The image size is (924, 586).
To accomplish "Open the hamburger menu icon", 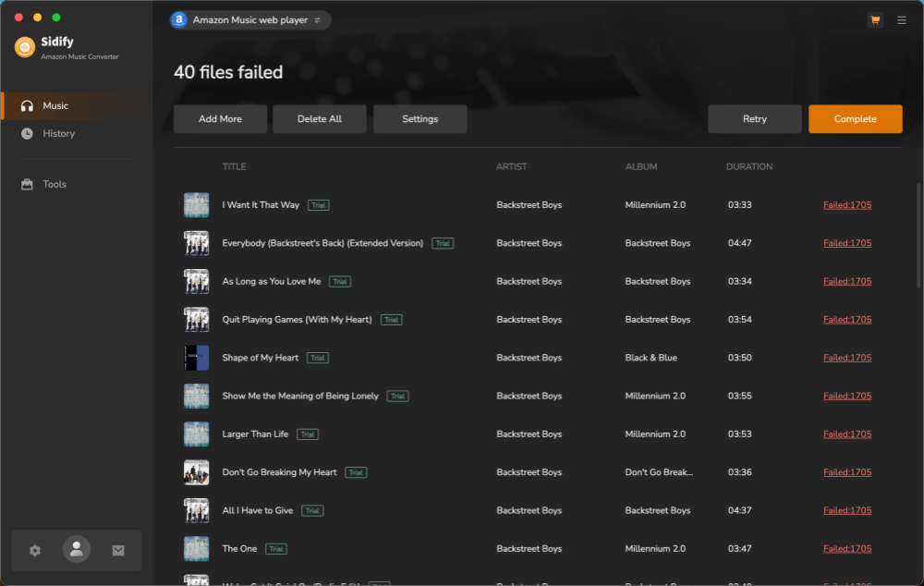I will 902,20.
